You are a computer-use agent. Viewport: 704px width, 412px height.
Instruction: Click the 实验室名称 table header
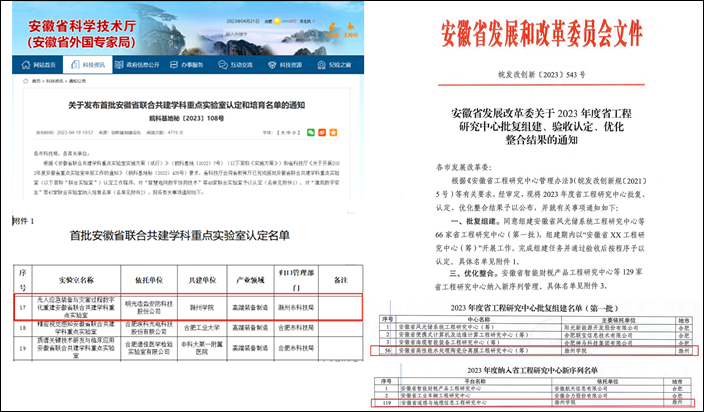tap(76, 280)
